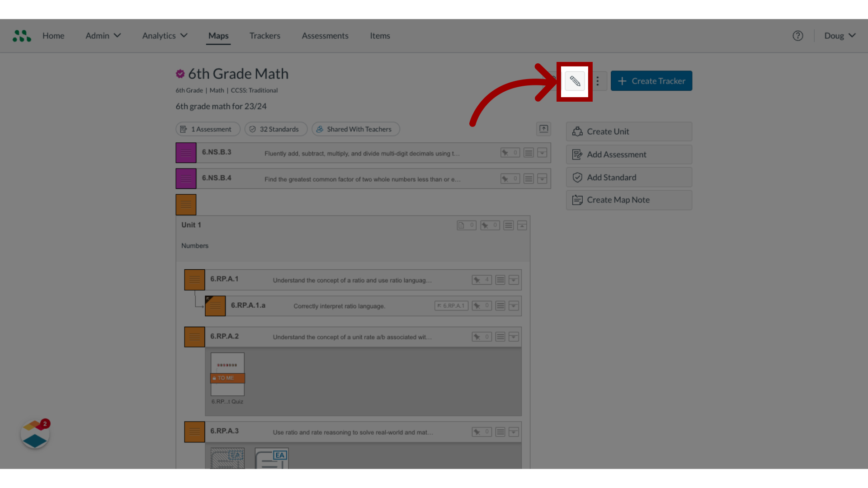This screenshot has width=868, height=488.
Task: Switch to the Assessments tab
Action: click(x=325, y=36)
